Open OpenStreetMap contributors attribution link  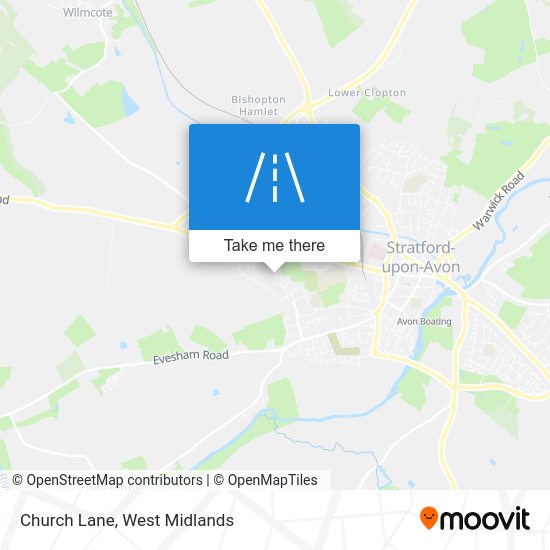coord(107,480)
